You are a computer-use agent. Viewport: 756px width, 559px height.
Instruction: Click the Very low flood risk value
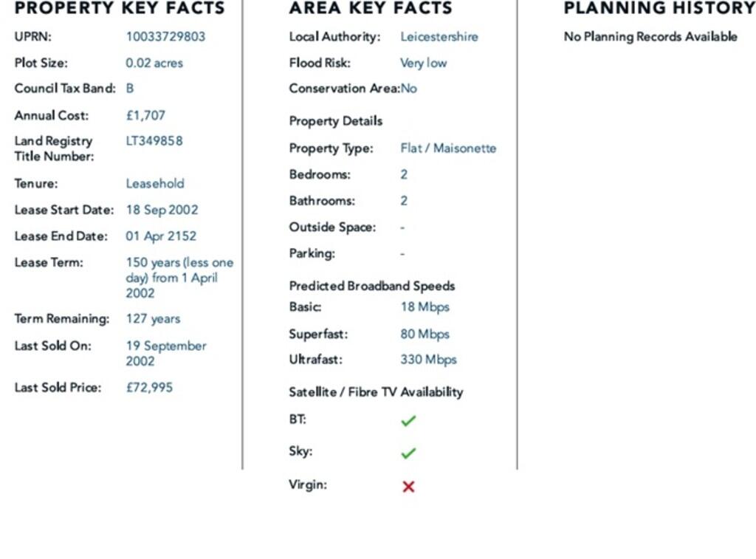pos(423,63)
